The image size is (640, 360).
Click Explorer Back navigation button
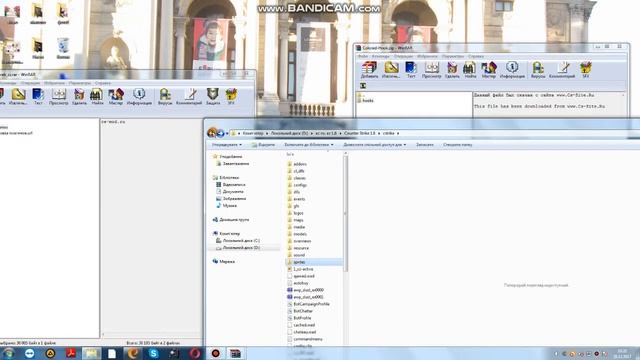pyautogui.click(x=212, y=133)
